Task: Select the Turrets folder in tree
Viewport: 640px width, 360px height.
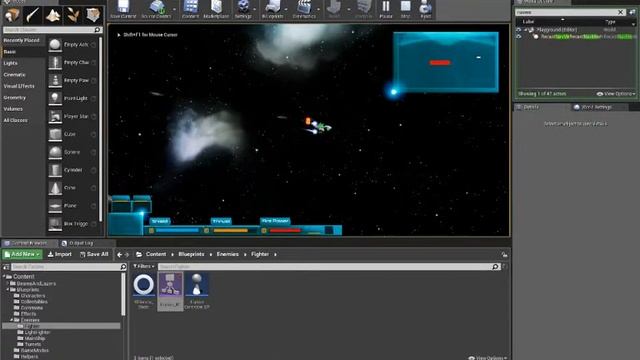Action: pos(32,344)
